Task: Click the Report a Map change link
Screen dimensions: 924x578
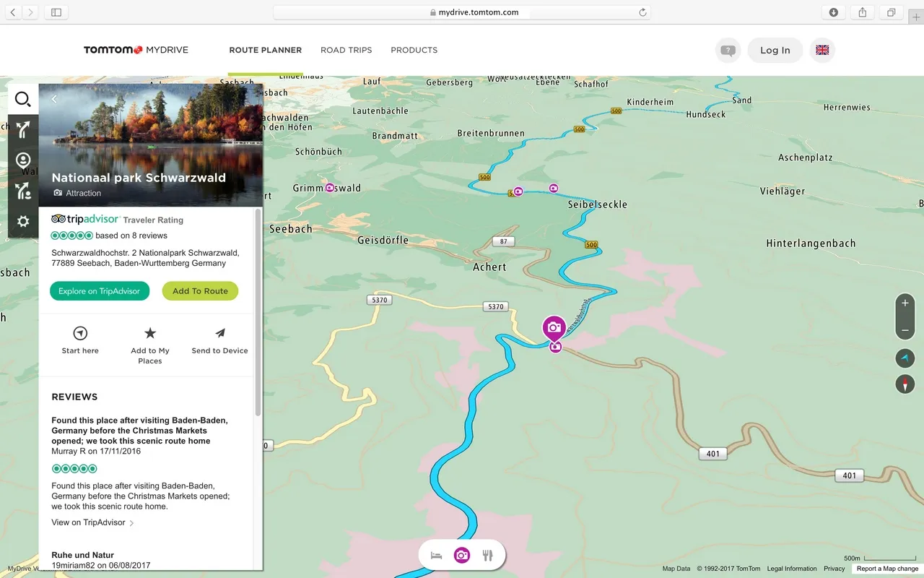Action: coord(886,569)
